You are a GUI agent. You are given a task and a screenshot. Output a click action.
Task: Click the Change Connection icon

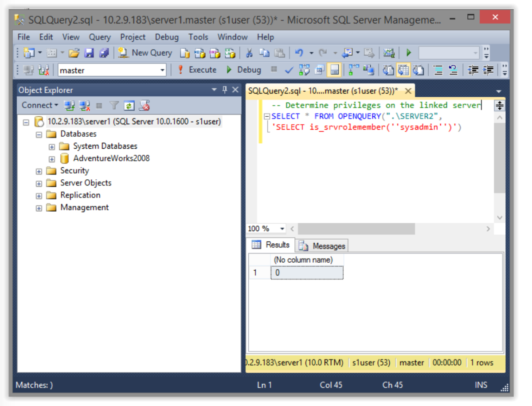coord(43,70)
